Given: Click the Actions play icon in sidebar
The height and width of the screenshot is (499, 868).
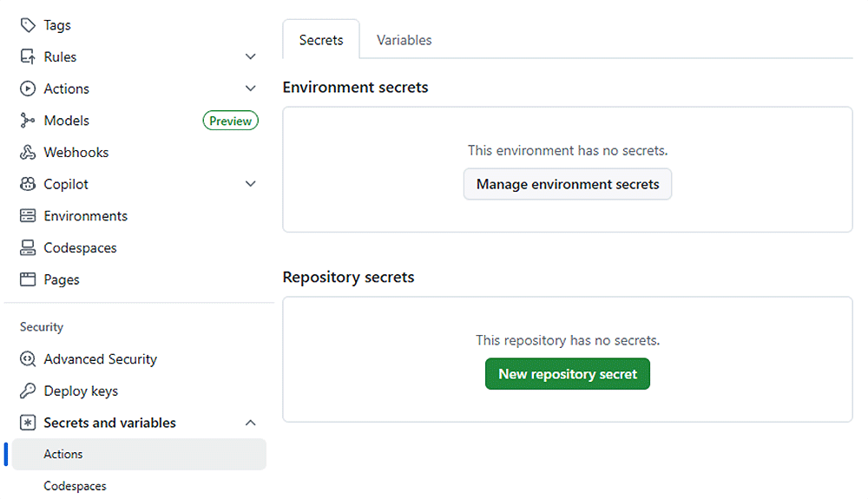Looking at the screenshot, I should click(28, 89).
